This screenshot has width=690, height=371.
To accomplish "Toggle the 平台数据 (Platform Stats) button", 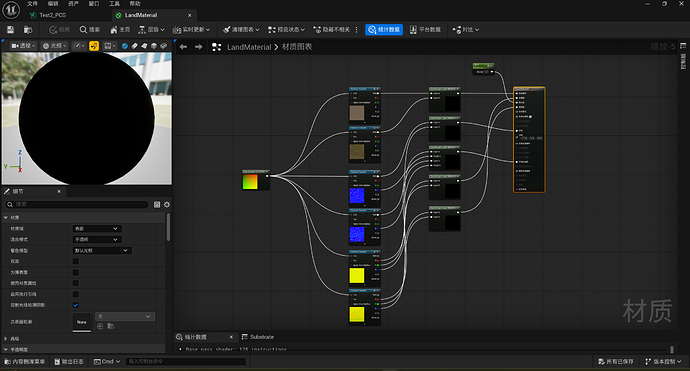I will 425,29.
